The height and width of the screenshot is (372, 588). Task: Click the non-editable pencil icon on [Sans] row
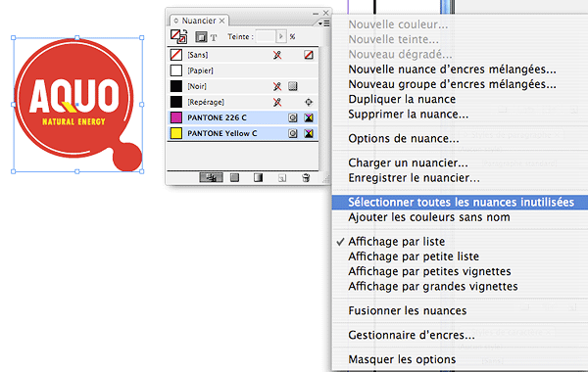coord(277,55)
